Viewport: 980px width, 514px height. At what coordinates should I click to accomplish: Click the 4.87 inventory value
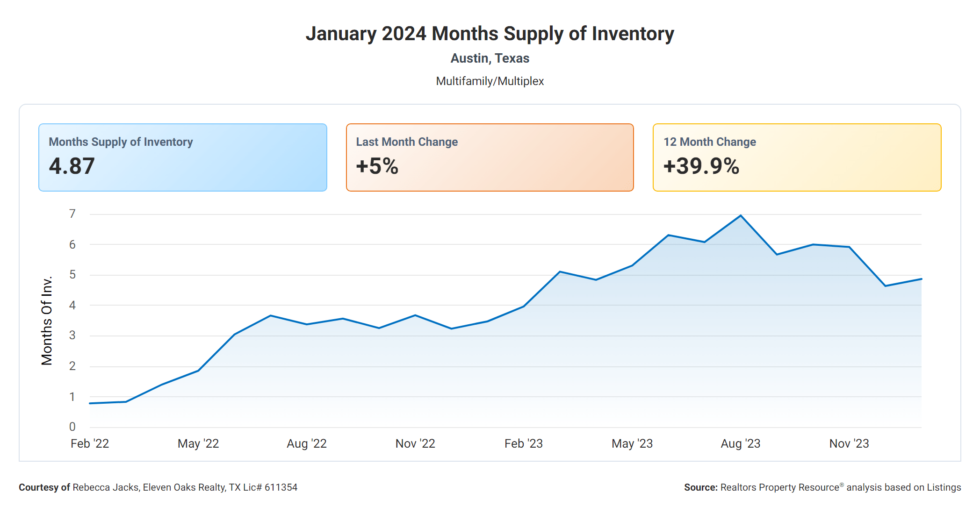pos(72,166)
